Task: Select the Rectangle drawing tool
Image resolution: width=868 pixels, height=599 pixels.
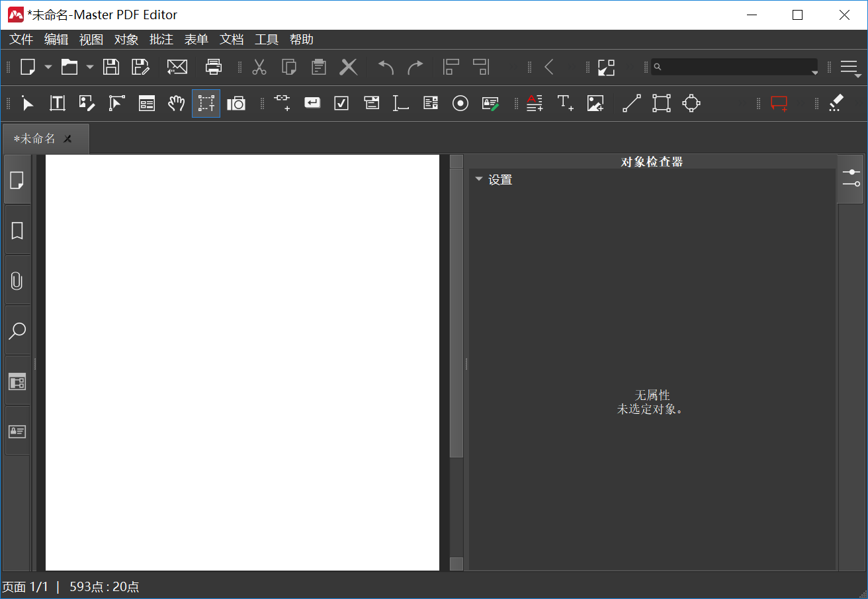Action: coord(662,103)
